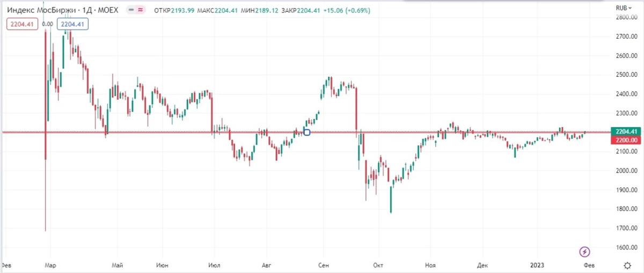The height and width of the screenshot is (273, 644).
Task: Click the Мар label on the time axis
Action: pyautogui.click(x=52, y=265)
